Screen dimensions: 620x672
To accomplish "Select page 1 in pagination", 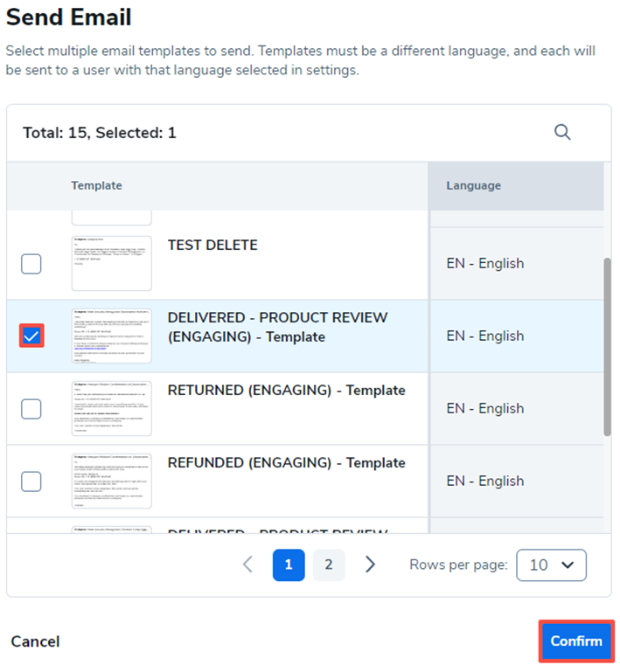I will tap(289, 565).
